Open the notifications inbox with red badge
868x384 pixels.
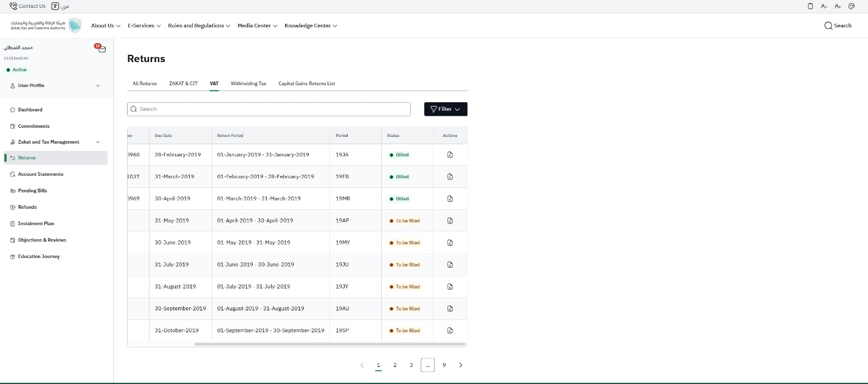click(x=101, y=48)
